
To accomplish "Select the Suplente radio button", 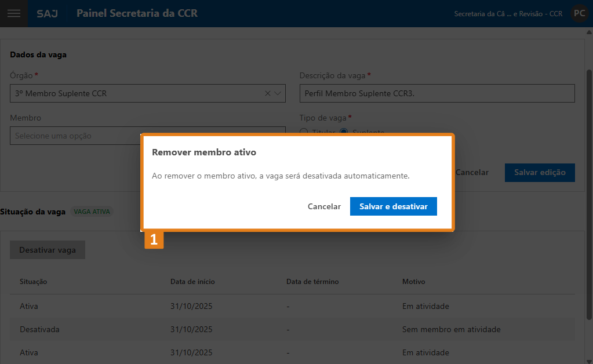I will coord(343,132).
